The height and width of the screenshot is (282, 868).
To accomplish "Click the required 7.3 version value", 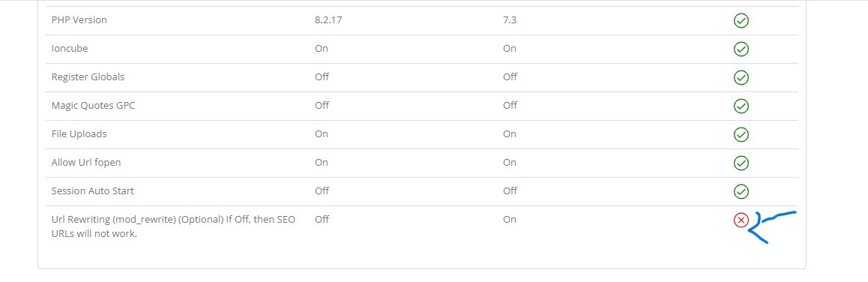I will (x=510, y=20).
